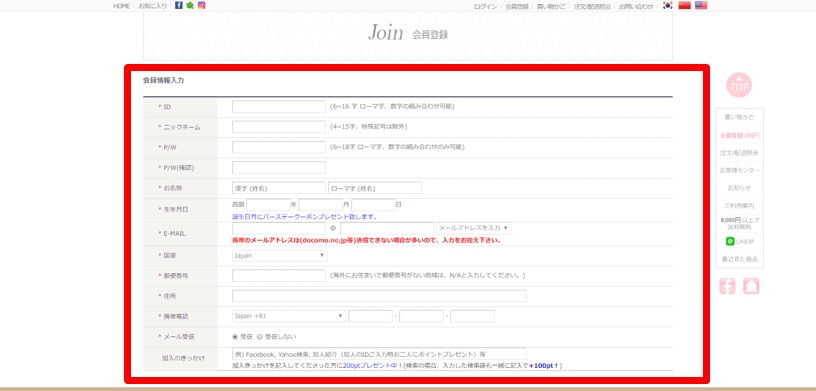
Task: Open the green Ameba icon in top bar
Action: [x=190, y=5]
